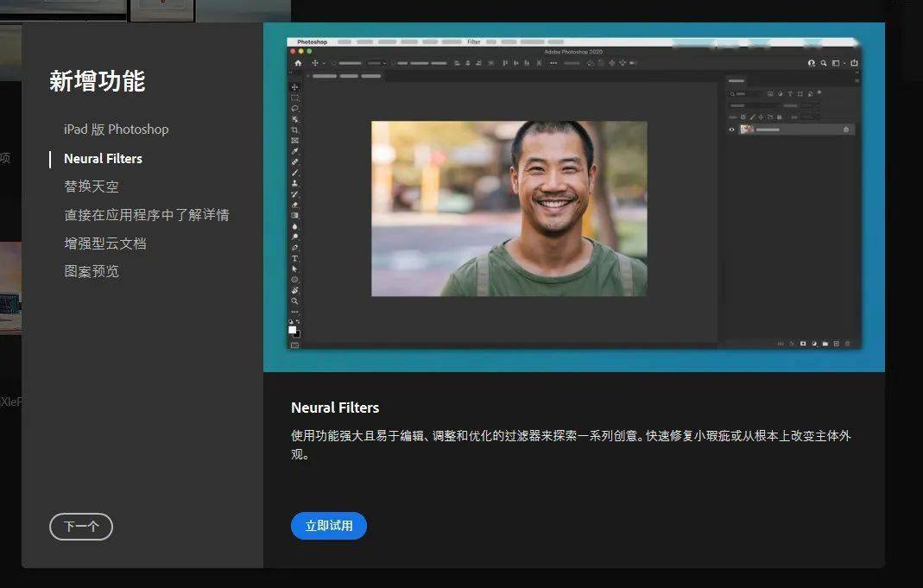Open the iPad 版 Photoshop feature entry
The height and width of the screenshot is (588, 923).
(116, 130)
